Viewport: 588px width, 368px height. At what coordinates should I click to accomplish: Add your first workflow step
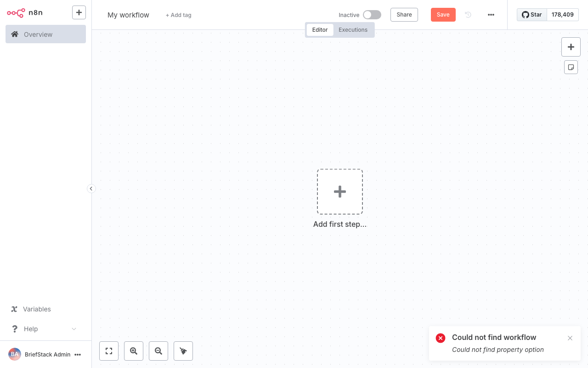[x=340, y=191]
